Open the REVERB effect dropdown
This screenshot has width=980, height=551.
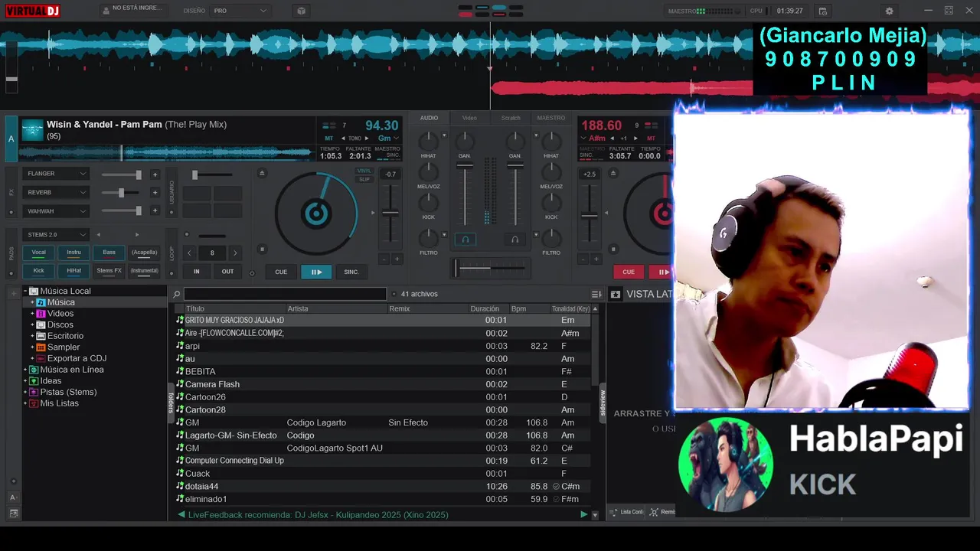57,193
